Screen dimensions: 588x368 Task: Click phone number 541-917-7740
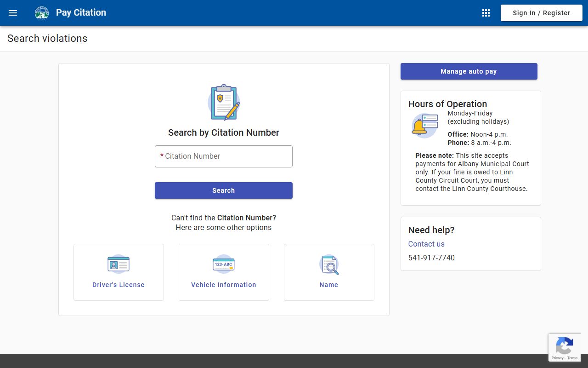(x=431, y=258)
